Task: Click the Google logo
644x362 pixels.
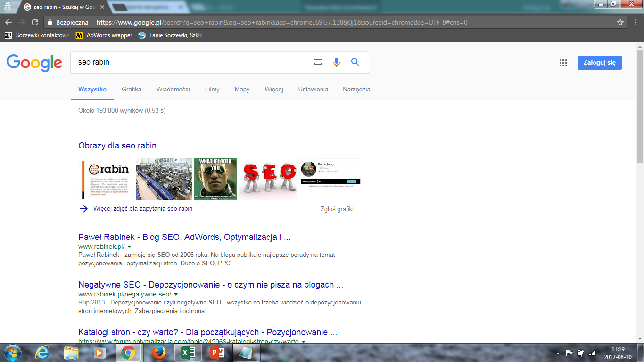Action: (34, 63)
